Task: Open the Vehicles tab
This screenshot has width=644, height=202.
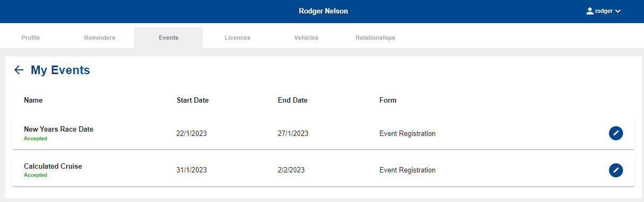Action: [x=306, y=38]
